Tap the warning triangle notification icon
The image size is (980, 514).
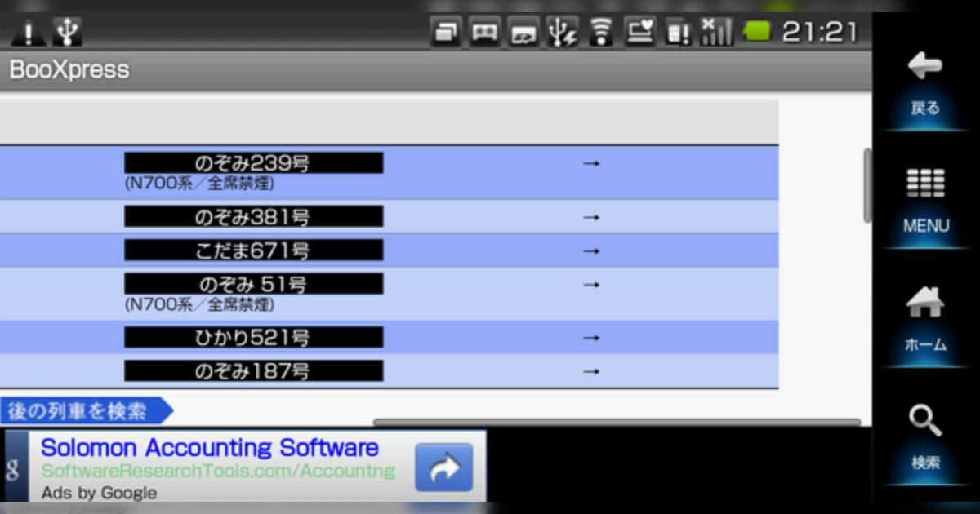point(28,33)
